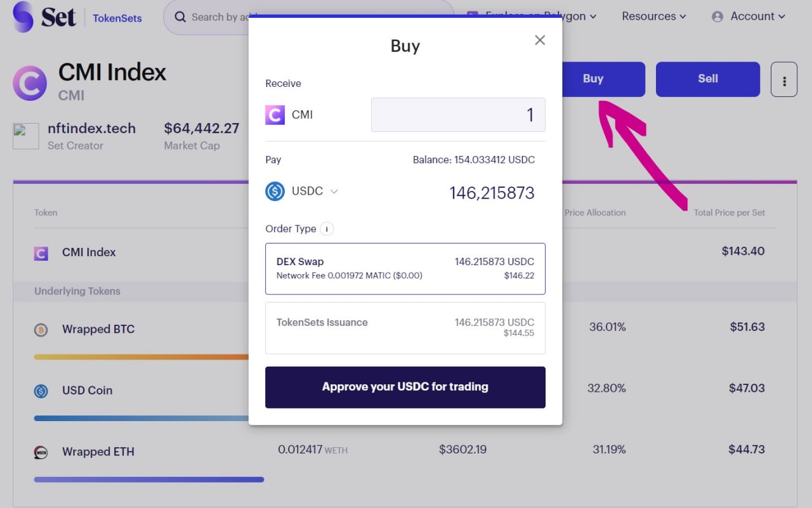812x508 pixels.
Task: Click the blue Buy button
Action: (593, 79)
